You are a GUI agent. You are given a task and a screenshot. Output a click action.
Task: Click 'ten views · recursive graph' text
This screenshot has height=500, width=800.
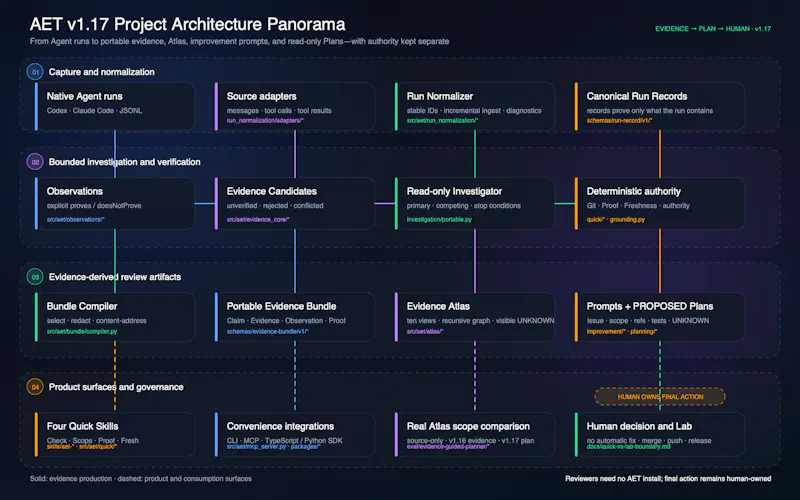click(x=448, y=321)
